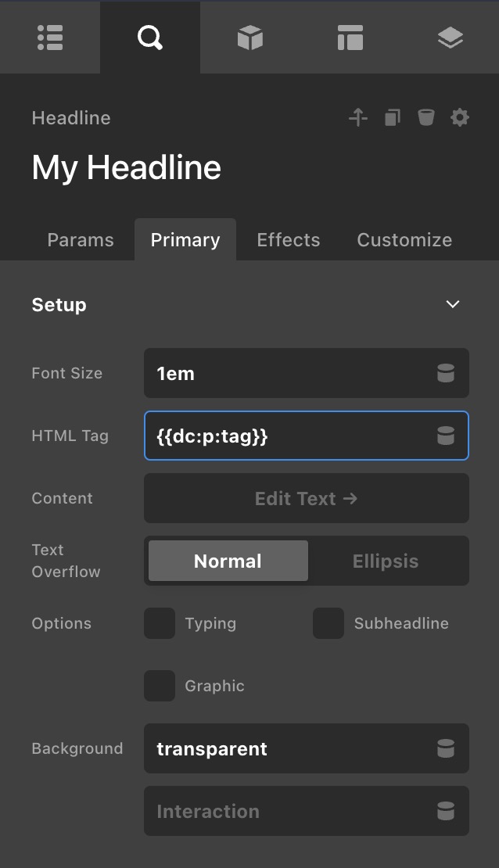This screenshot has width=499, height=868.
Task: Enable the Graphic option checkbox
Action: click(160, 686)
